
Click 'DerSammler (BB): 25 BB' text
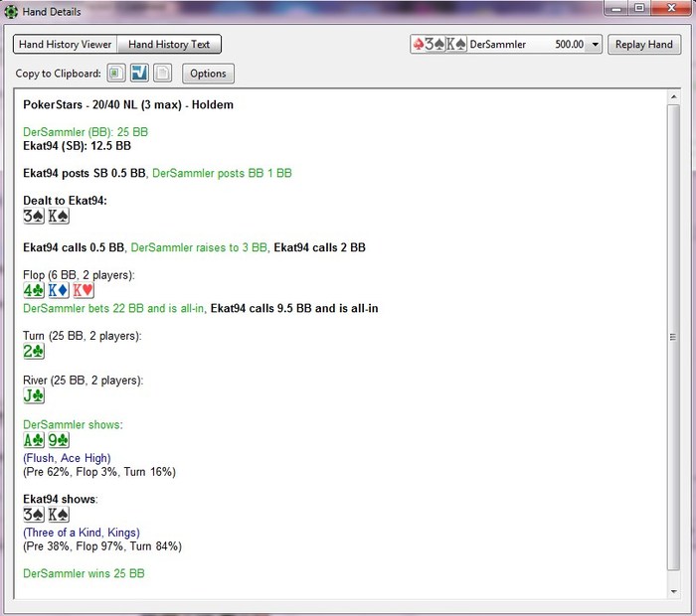86,132
